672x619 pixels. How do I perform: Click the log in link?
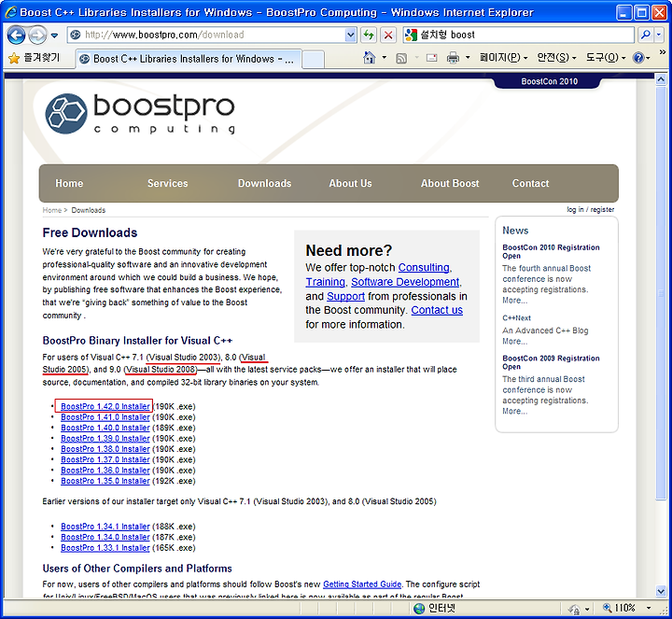575,210
